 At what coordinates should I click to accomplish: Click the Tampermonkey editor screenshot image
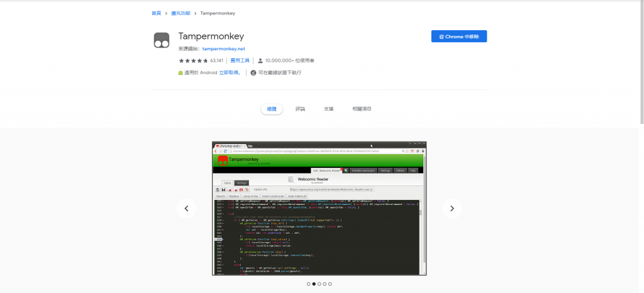coord(319,209)
